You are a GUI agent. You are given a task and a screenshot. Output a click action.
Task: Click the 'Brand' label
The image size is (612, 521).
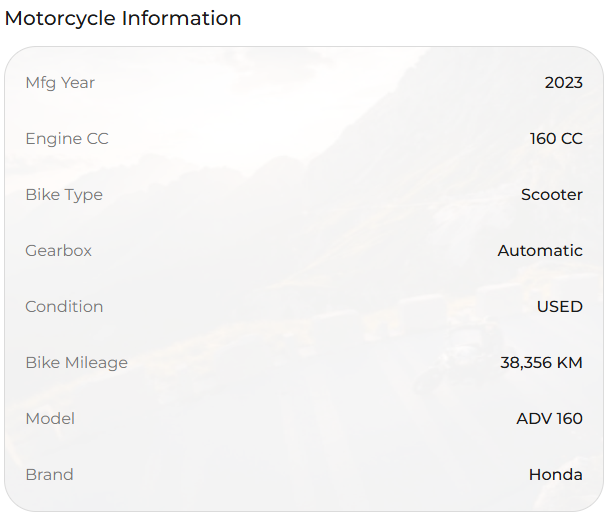click(49, 475)
